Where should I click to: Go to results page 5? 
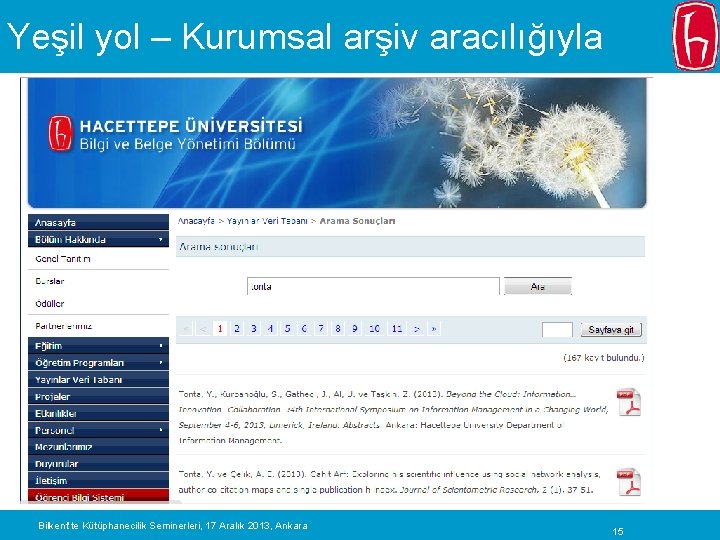287,329
